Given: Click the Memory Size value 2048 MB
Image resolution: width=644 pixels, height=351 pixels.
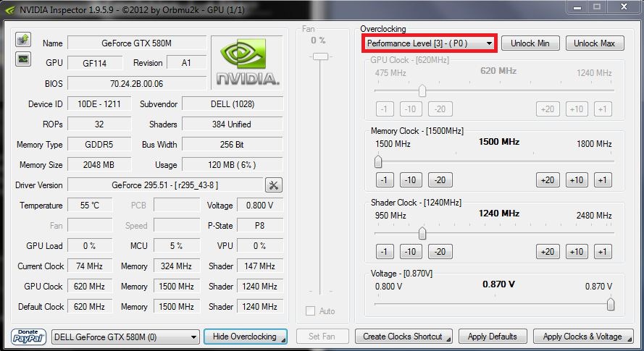Looking at the screenshot, I should pos(99,164).
